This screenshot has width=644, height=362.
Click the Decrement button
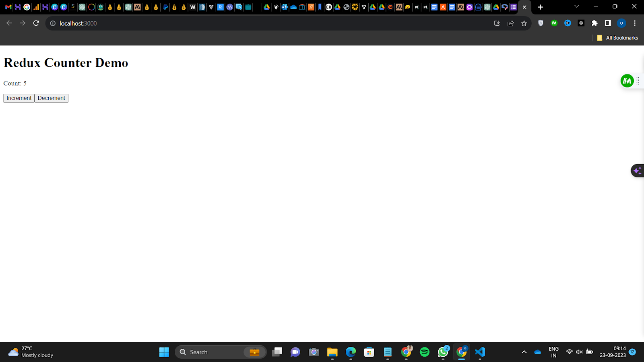coord(52,98)
